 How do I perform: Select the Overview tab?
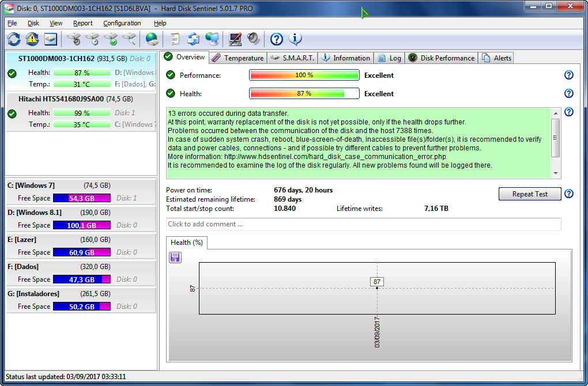coord(185,57)
